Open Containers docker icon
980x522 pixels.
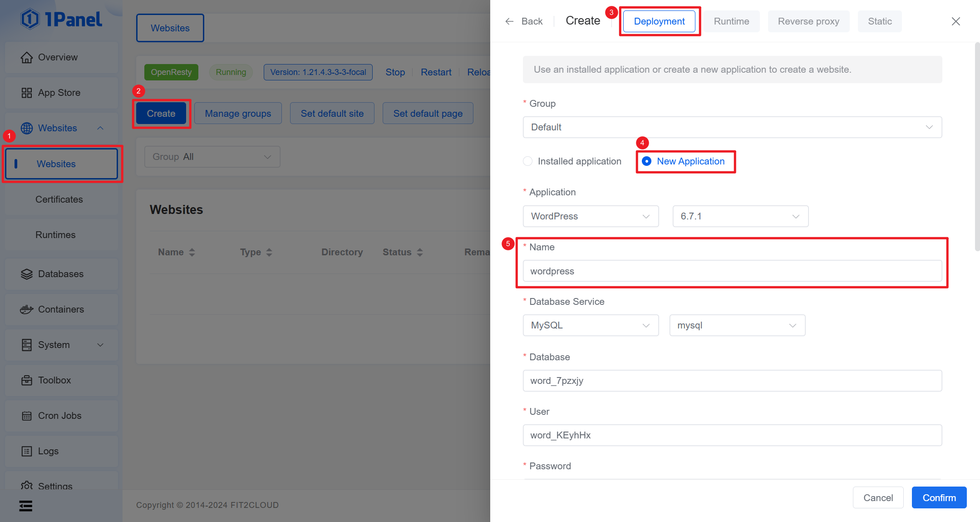(27, 310)
